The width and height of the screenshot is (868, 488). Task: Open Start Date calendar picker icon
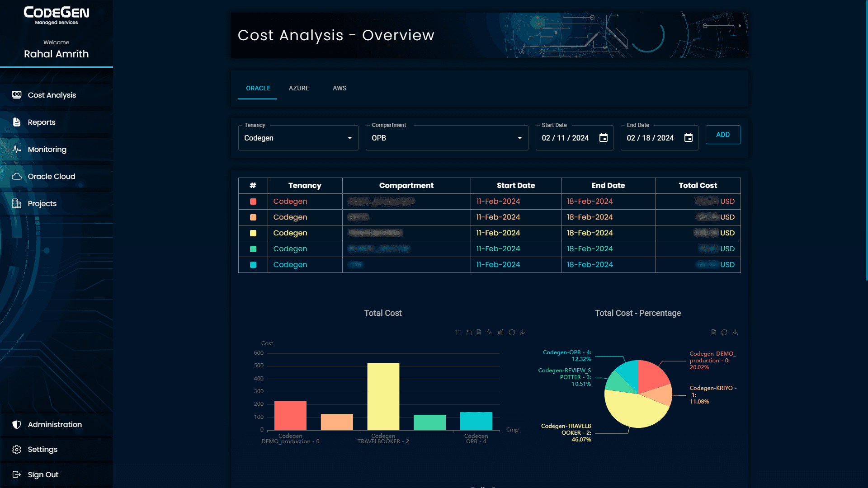pyautogui.click(x=604, y=138)
